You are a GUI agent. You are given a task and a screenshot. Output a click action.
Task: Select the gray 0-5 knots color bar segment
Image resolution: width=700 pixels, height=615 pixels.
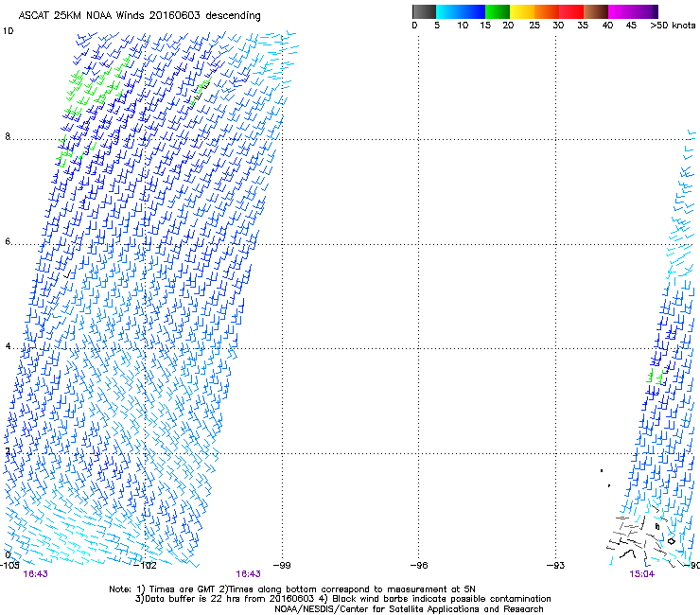coord(424,11)
